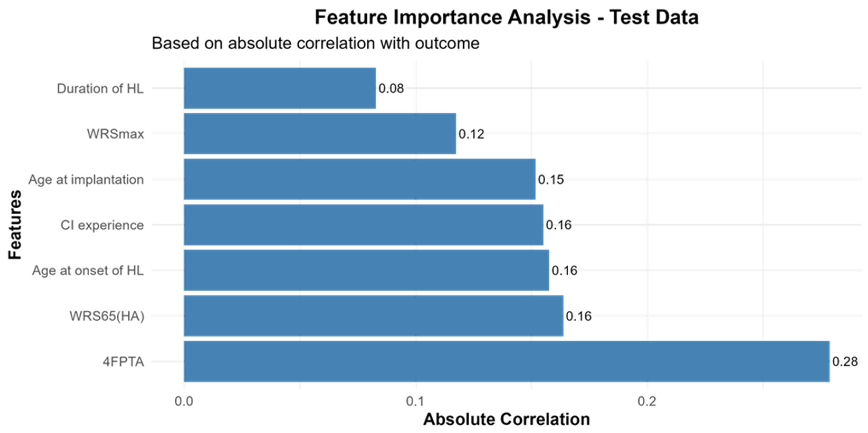The height and width of the screenshot is (433, 868).
Task: Select the Duration of HL bar
Action: (280, 88)
